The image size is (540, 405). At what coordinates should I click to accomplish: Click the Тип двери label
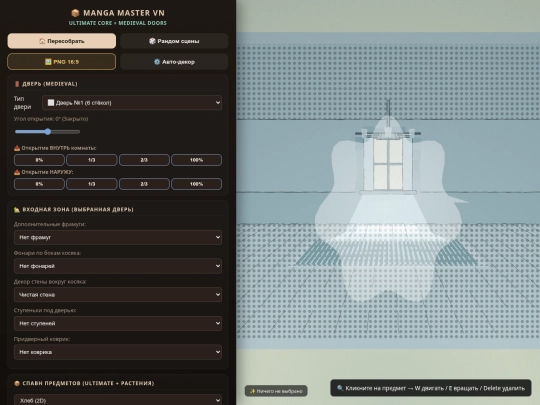pos(22,103)
